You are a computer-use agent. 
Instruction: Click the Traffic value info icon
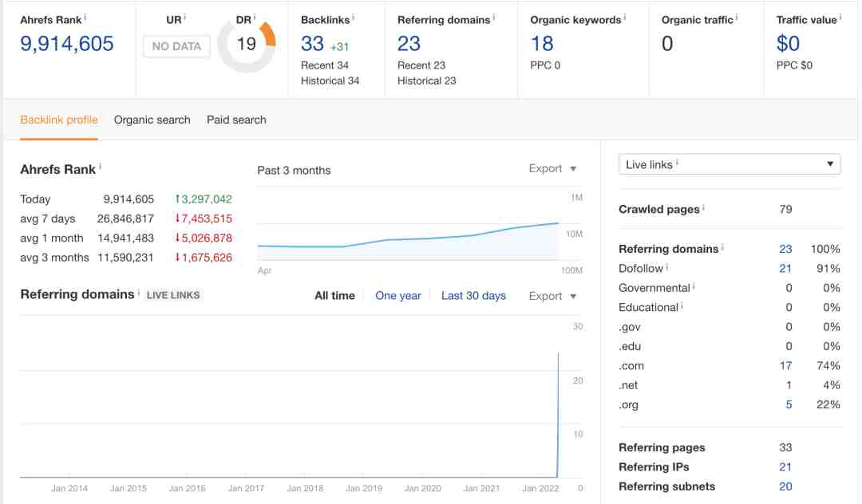click(x=840, y=18)
